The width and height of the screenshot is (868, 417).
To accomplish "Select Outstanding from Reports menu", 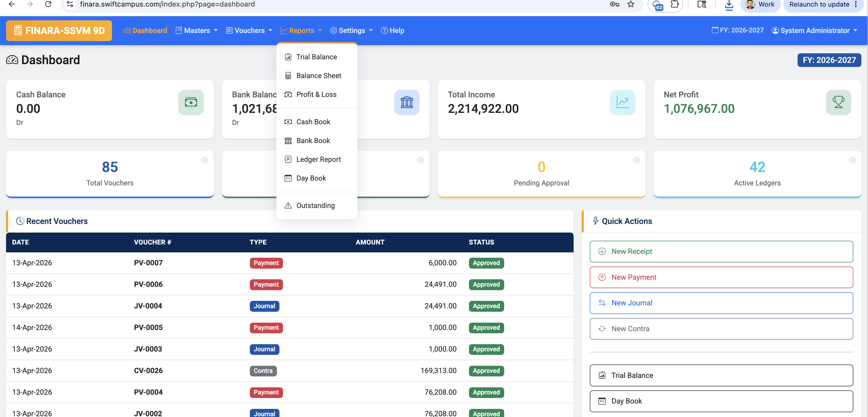I will click(317, 205).
